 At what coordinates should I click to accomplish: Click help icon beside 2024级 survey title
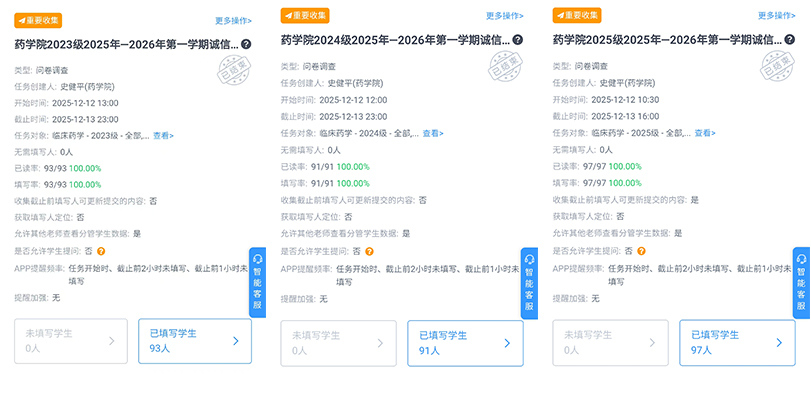coord(517,40)
